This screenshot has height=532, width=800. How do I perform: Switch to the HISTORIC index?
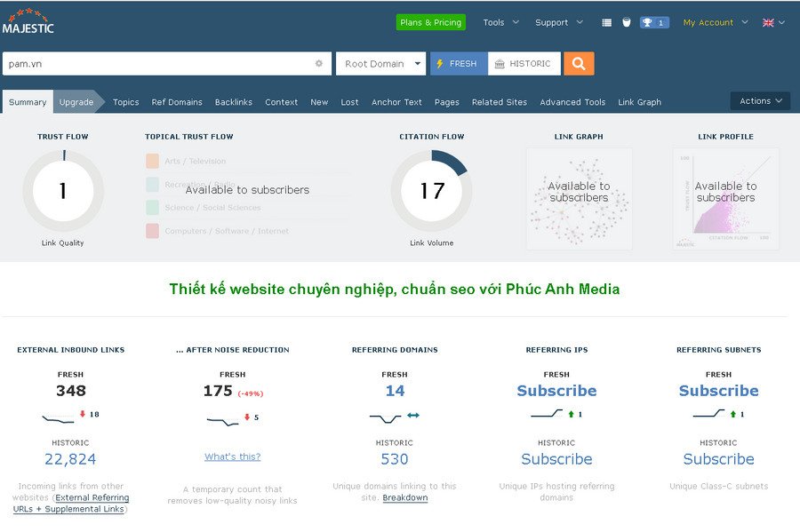coord(524,64)
